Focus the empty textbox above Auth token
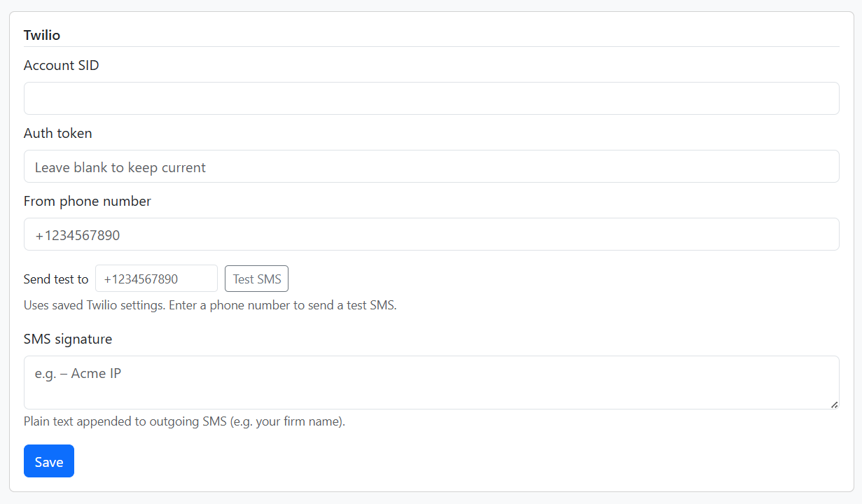The height and width of the screenshot is (504, 862). pos(431,99)
